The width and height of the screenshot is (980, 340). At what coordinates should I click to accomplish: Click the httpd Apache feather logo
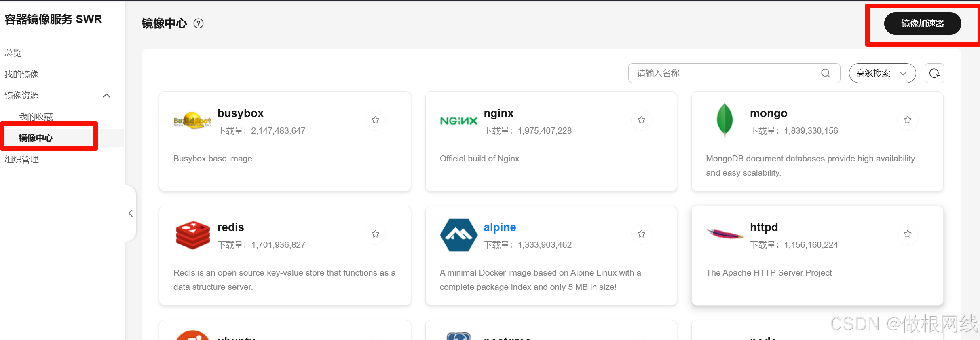tap(725, 234)
